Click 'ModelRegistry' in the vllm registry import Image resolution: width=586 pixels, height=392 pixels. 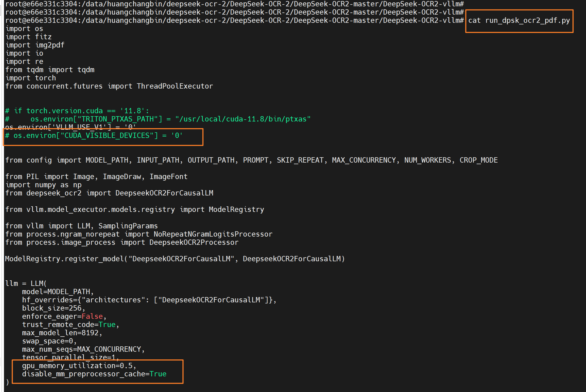click(236, 210)
